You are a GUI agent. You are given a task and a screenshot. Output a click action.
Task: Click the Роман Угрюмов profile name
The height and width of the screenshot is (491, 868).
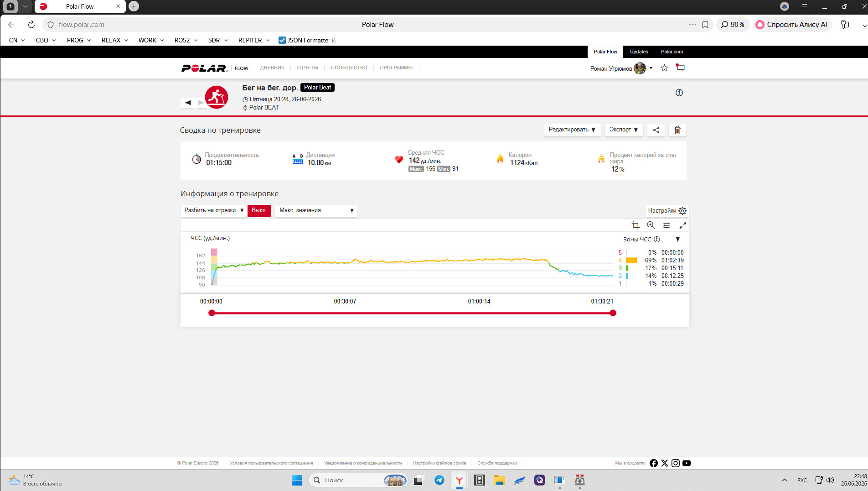[611, 68]
